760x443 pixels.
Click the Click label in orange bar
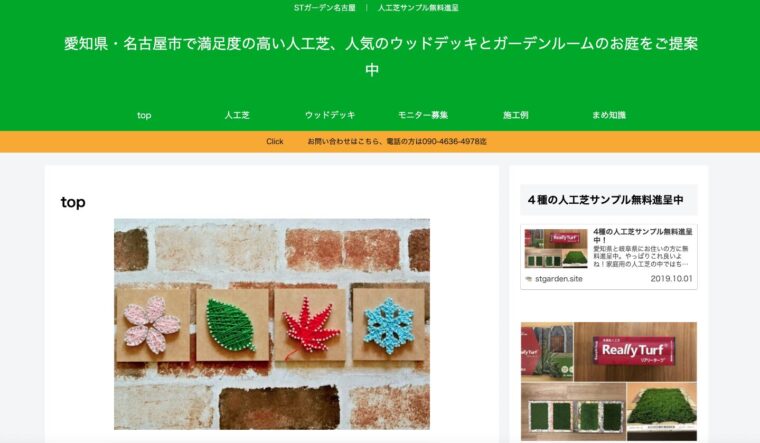point(274,142)
